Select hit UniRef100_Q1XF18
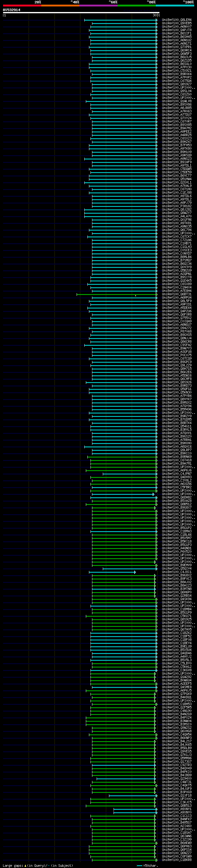 176,796
